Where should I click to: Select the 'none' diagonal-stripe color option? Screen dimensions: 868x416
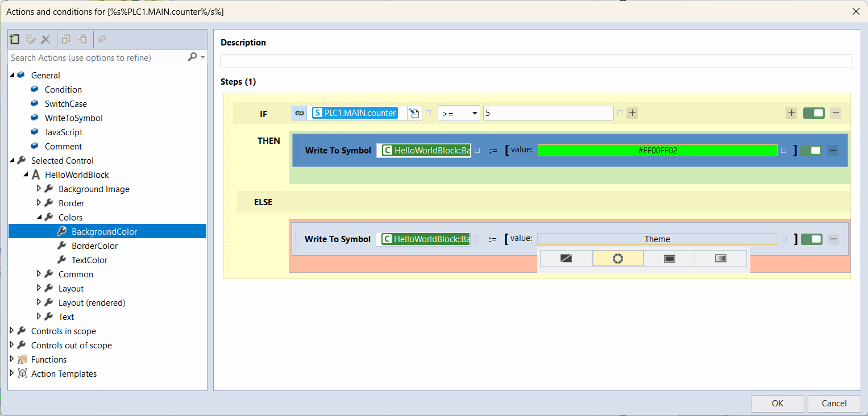point(566,258)
